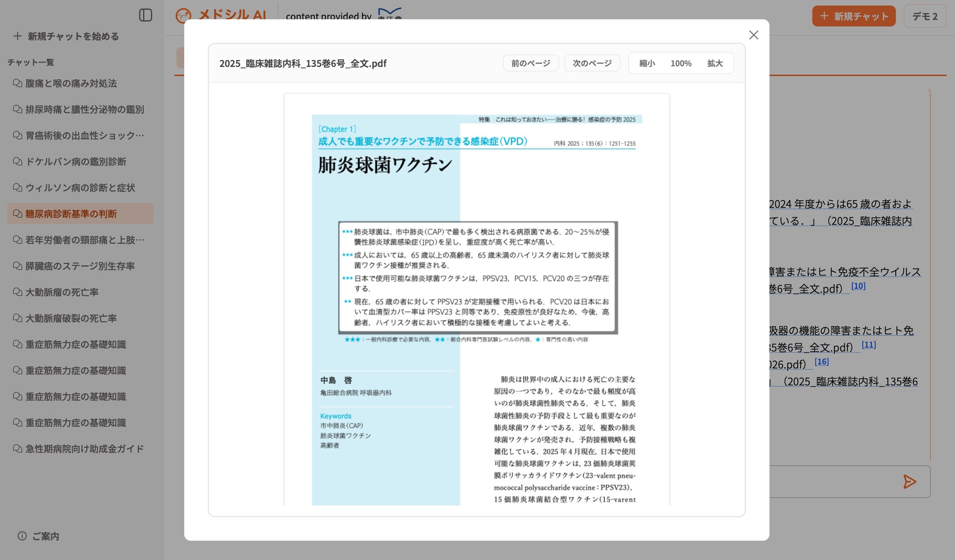Go to next page with 次のページ
The image size is (955, 560).
pyautogui.click(x=592, y=63)
